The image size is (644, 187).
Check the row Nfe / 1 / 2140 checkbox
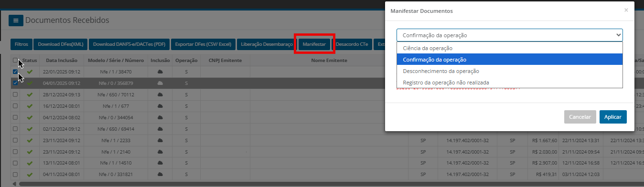click(15, 152)
